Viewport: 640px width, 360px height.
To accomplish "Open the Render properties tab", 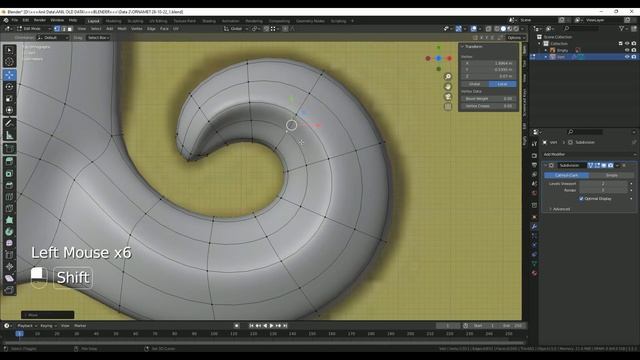I will [534, 156].
